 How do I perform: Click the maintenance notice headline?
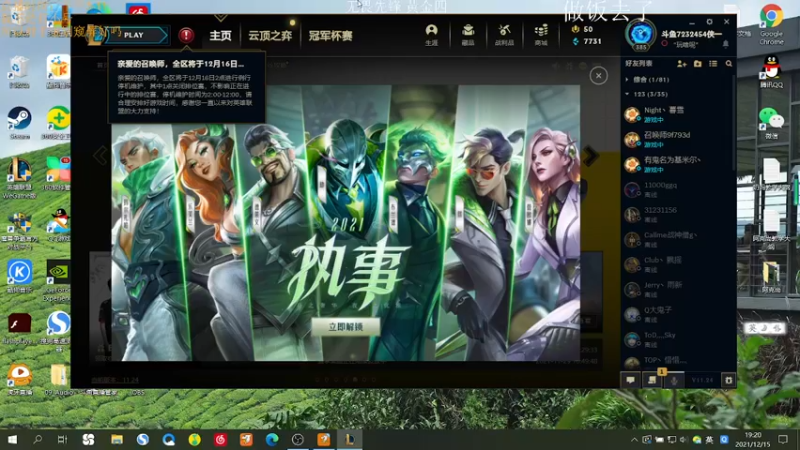[181, 64]
